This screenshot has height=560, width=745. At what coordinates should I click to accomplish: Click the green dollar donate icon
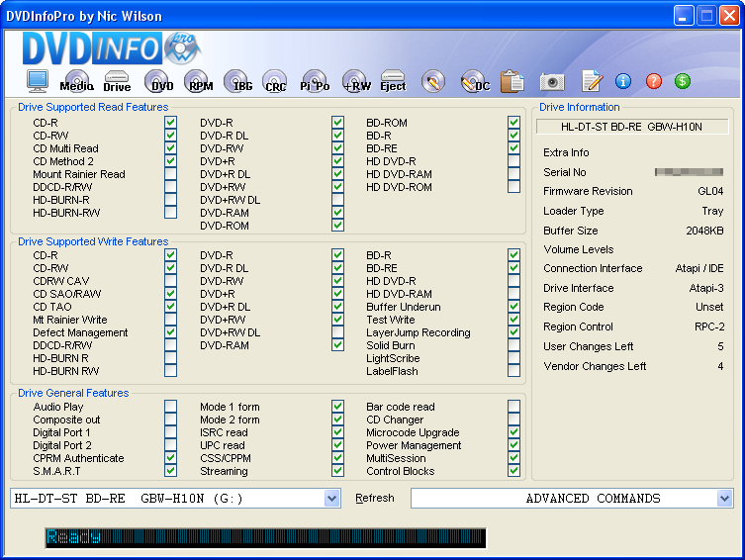(683, 82)
